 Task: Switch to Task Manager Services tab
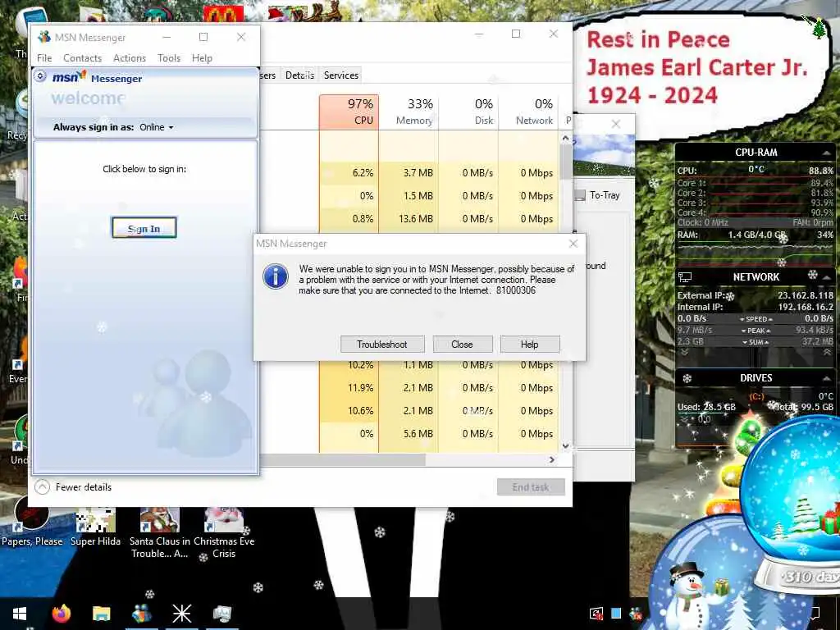click(x=340, y=75)
